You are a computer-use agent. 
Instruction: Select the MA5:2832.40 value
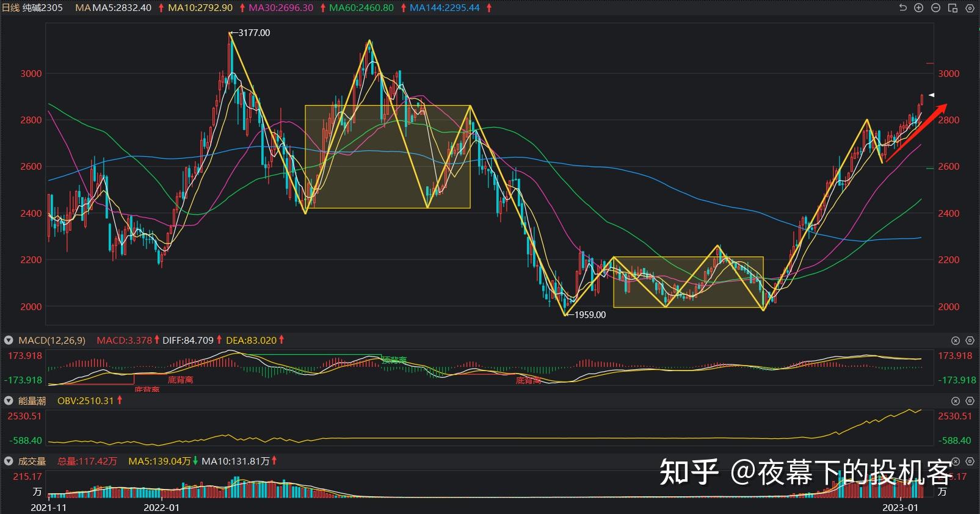(122, 8)
